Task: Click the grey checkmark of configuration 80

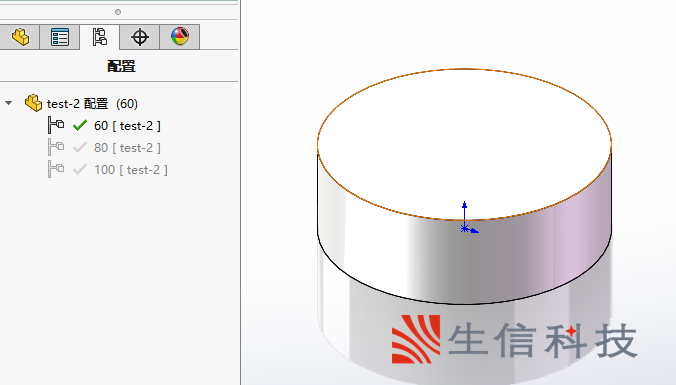Action: point(80,147)
